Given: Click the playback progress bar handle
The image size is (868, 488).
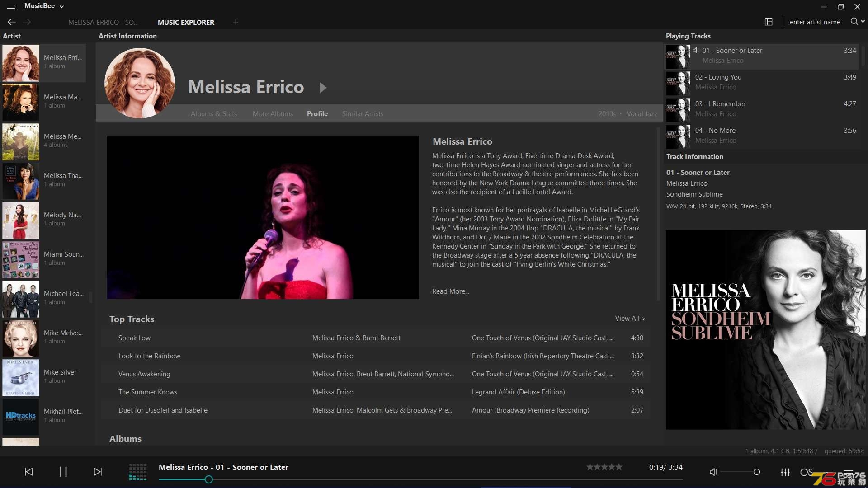Looking at the screenshot, I should pos(208,479).
